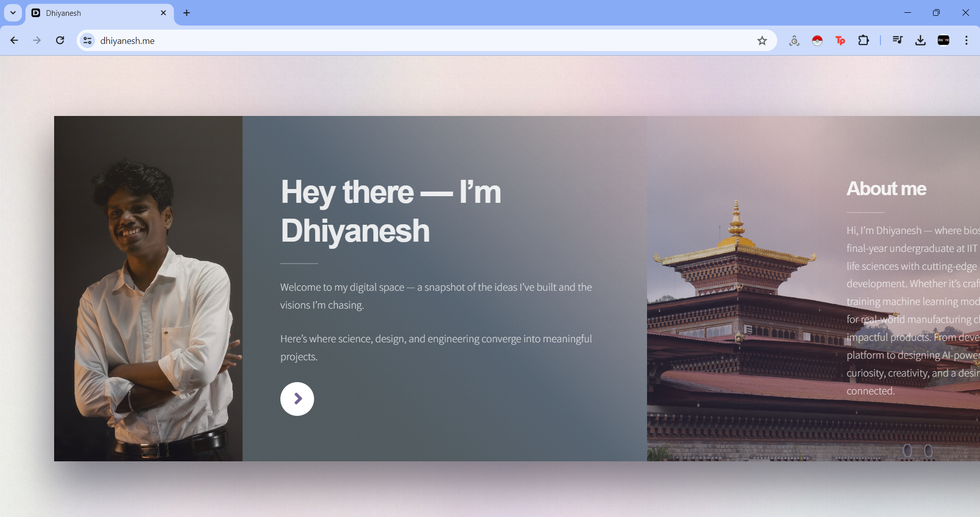The width and height of the screenshot is (980, 517).
Task: Click the About me heading
Action: [887, 189]
